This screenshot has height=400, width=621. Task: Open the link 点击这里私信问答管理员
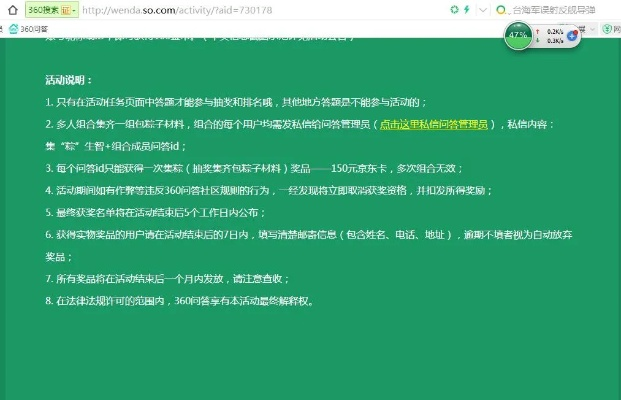pos(435,124)
